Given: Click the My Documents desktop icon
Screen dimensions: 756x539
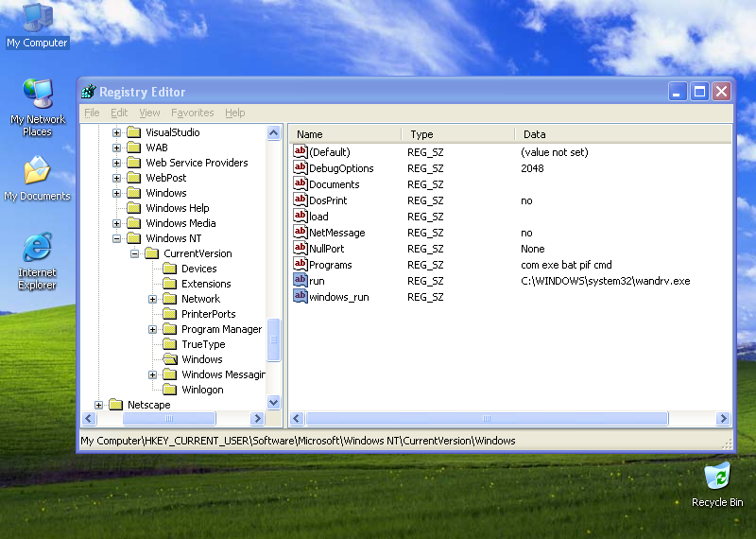Looking at the screenshot, I should coord(37,178).
